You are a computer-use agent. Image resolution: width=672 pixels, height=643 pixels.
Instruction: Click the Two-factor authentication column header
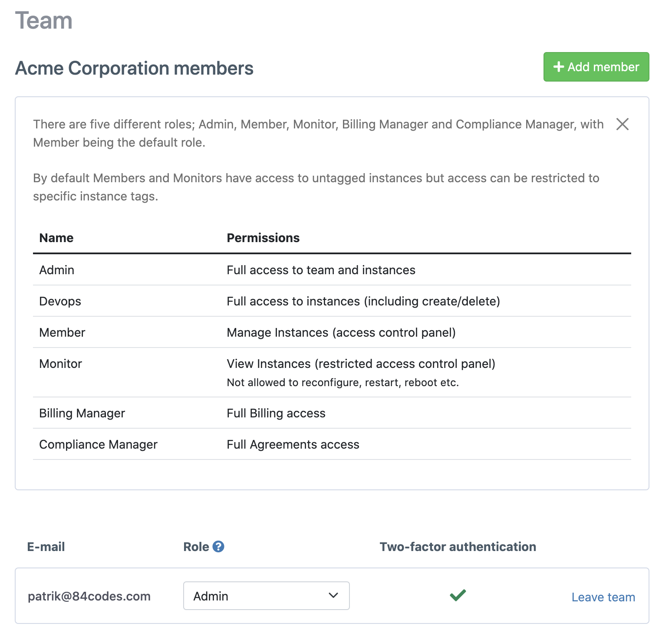pos(458,547)
